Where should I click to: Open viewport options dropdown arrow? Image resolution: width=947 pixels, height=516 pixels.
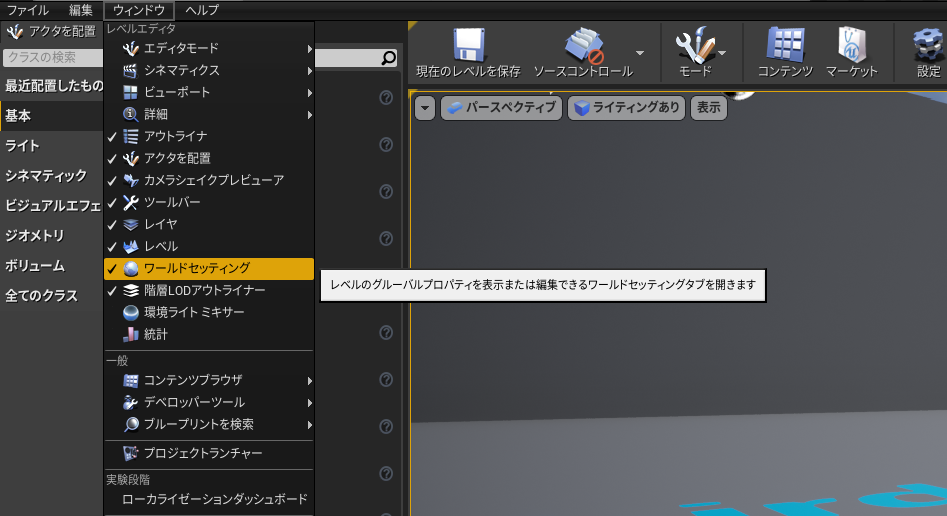pyautogui.click(x=425, y=108)
